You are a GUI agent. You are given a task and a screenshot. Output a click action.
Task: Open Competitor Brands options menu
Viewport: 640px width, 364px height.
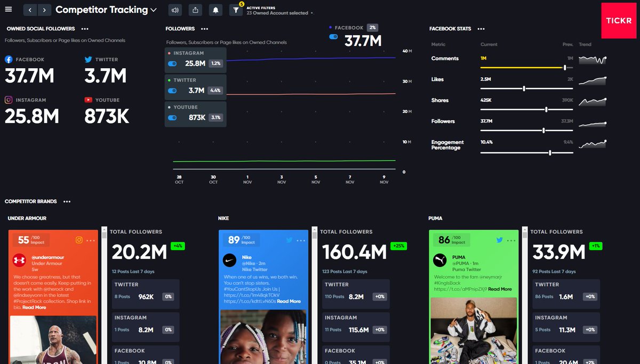coord(67,201)
